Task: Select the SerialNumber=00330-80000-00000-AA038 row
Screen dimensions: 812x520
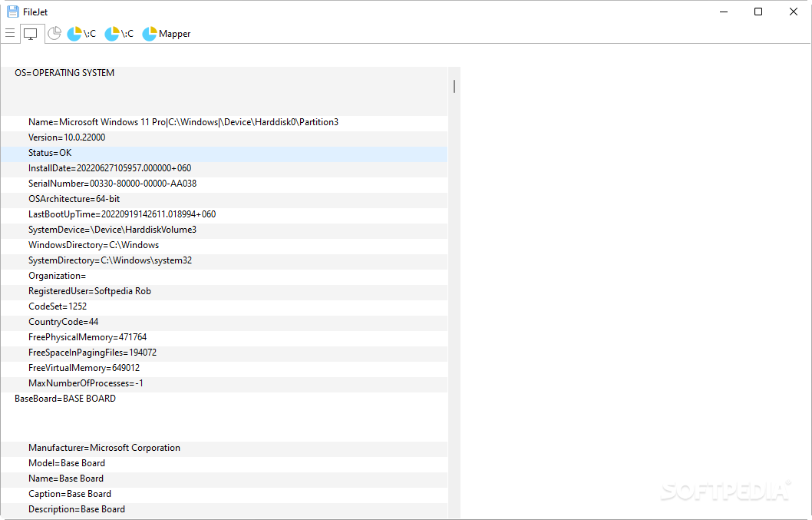Action: [x=224, y=184]
